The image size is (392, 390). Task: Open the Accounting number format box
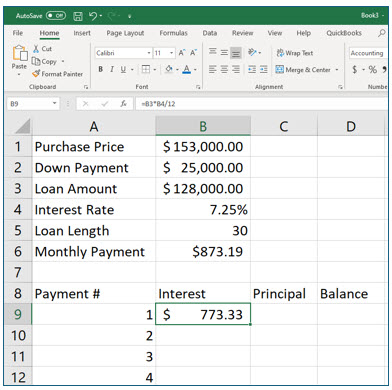pos(368,53)
